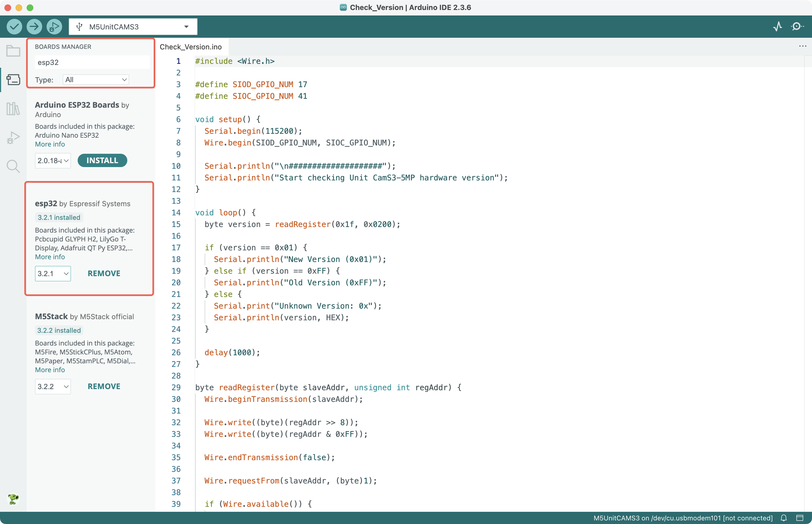Remove the esp32 by Espressif package
Screen dimensions: 812x524
104,274
